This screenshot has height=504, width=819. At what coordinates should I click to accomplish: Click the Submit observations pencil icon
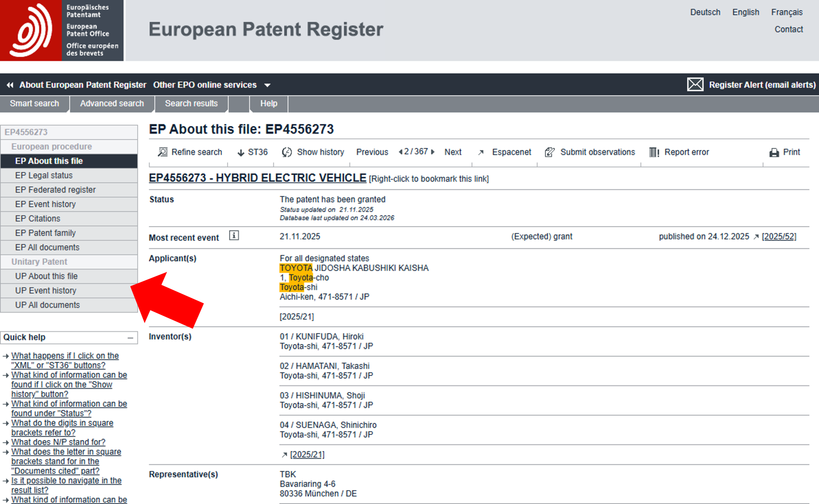coord(549,152)
